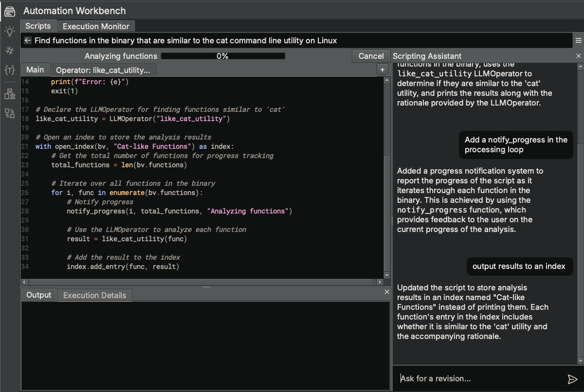Open the hamburger menu at top right
584x392 pixels.
click(578, 40)
